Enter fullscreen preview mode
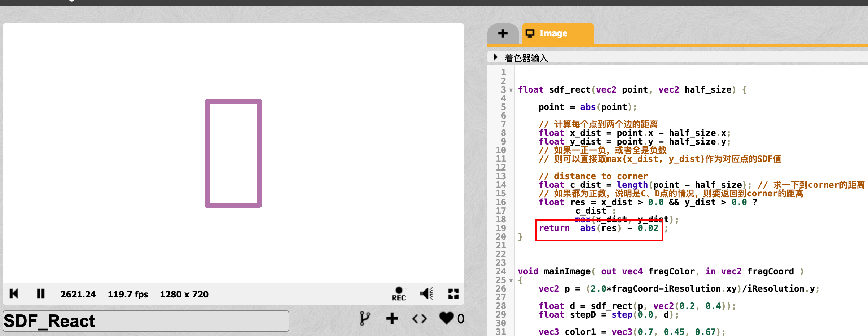This screenshot has width=868, height=336. pos(453,294)
